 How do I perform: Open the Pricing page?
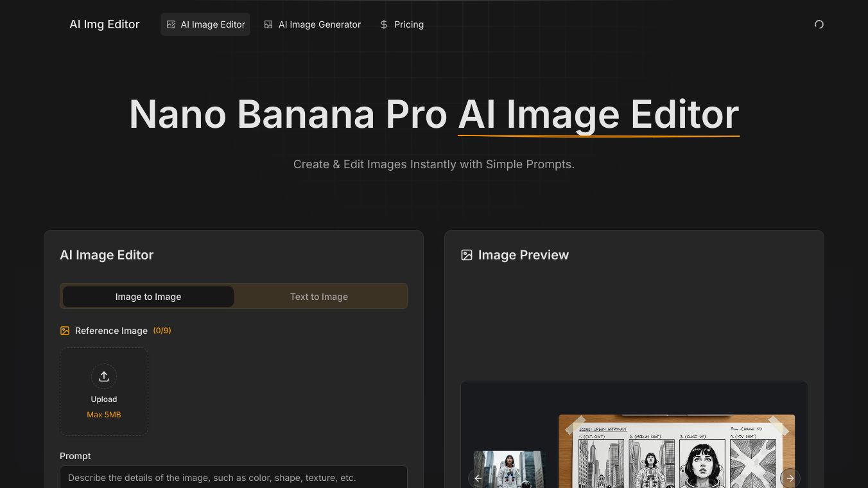coord(401,24)
